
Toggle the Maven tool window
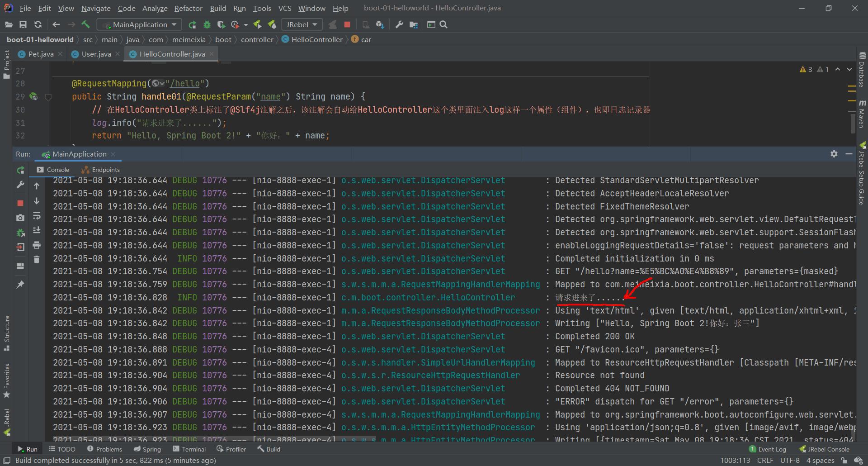[x=862, y=114]
